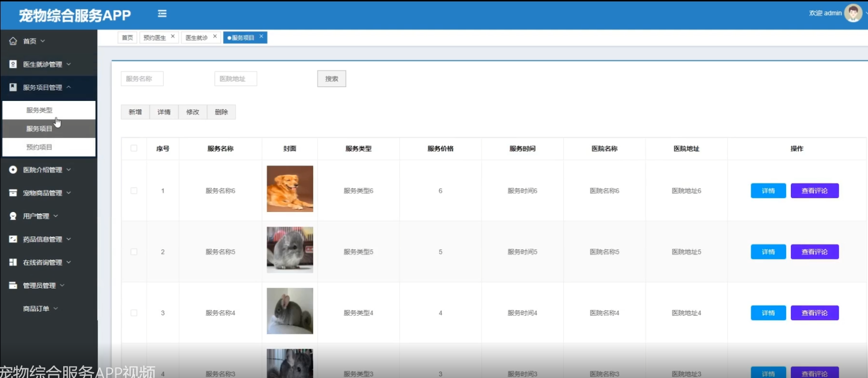View 查看评论 for row 服务名称6
Image resolution: width=868 pixels, height=378 pixels.
[x=814, y=190]
